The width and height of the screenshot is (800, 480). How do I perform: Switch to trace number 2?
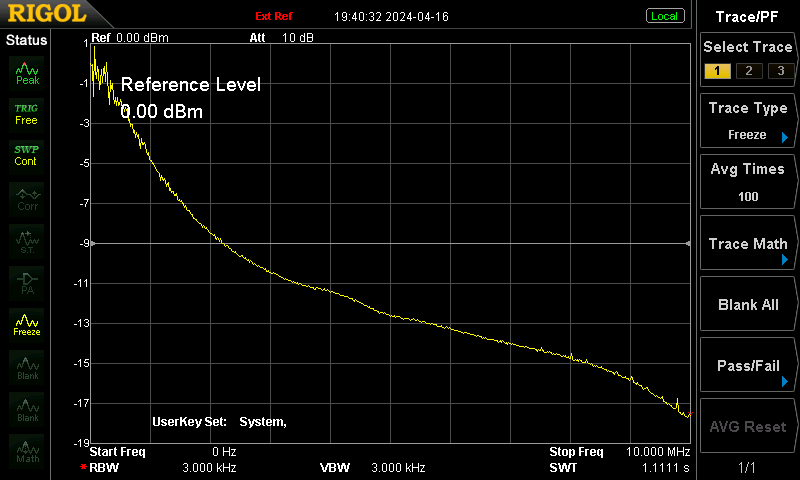748,71
